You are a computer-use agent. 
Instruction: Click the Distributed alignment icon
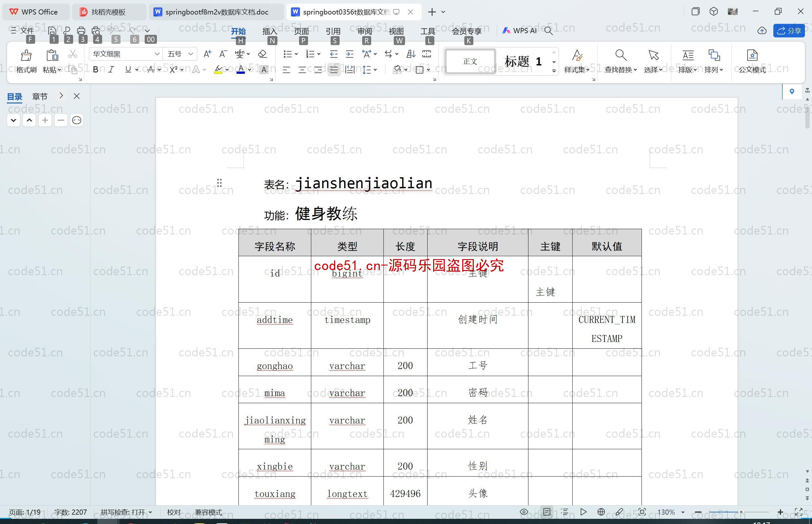(350, 70)
